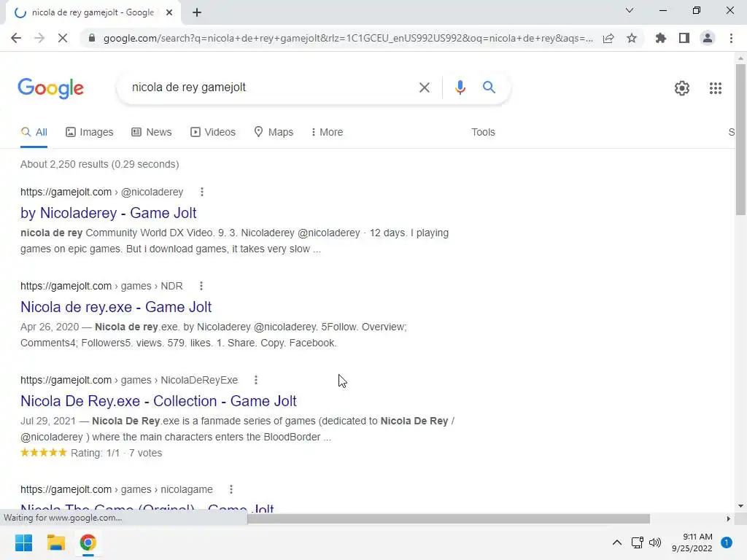747x560 pixels.
Task: Open File Explorer from the taskbar
Action: [x=55, y=542]
